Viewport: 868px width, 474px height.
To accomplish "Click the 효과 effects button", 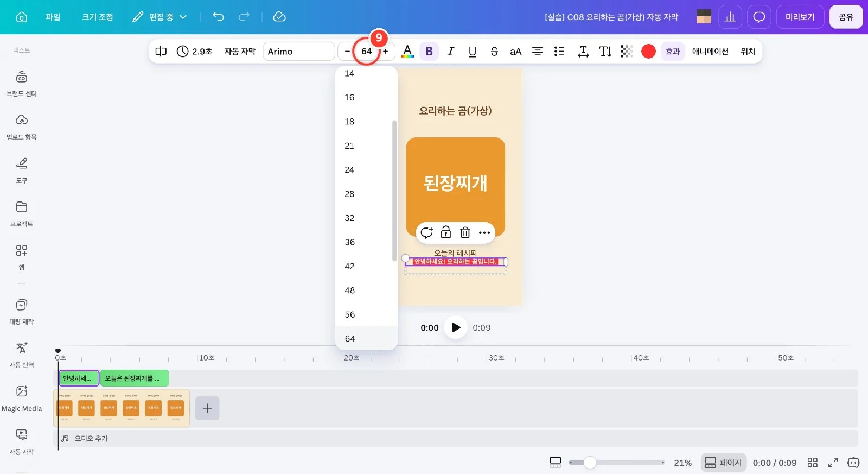I will [x=673, y=52].
